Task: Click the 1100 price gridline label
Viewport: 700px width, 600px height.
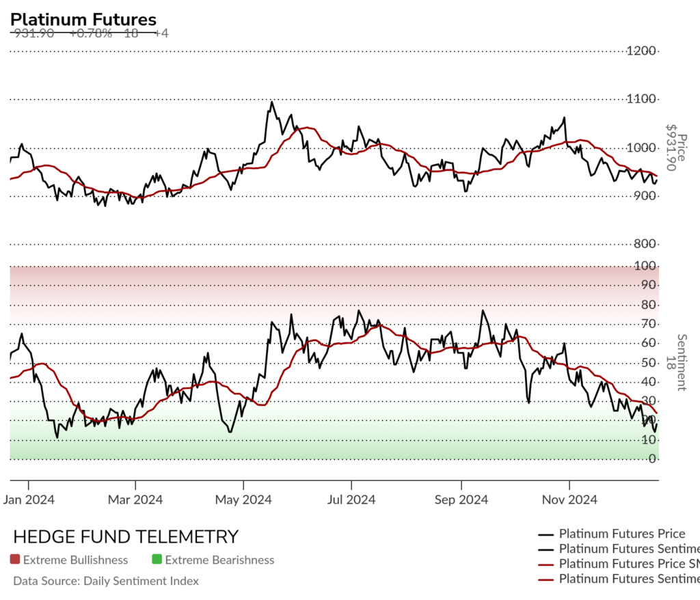Action: pos(641,98)
